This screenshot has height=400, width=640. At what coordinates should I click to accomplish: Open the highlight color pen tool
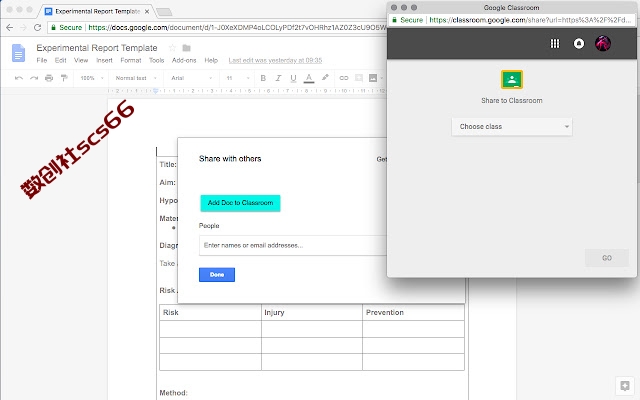click(325, 78)
